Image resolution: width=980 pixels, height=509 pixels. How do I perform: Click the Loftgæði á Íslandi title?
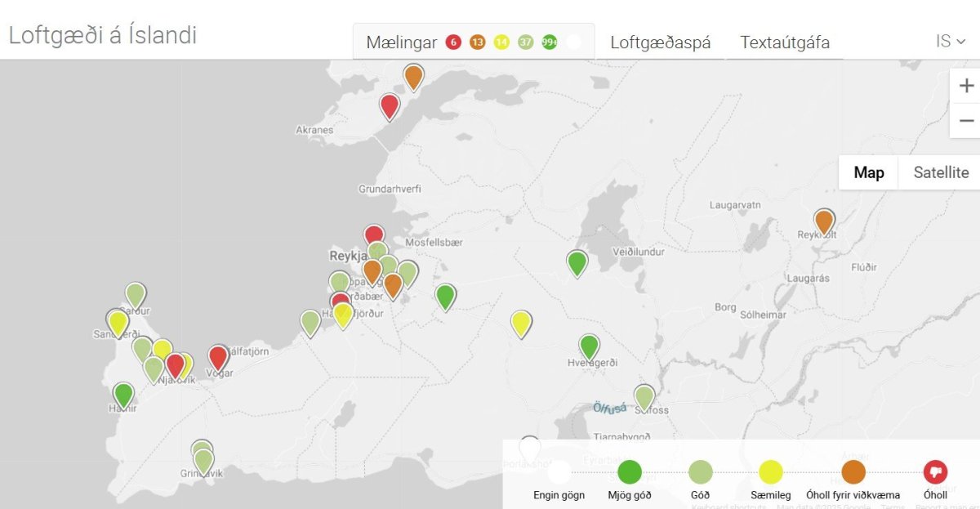click(x=103, y=35)
